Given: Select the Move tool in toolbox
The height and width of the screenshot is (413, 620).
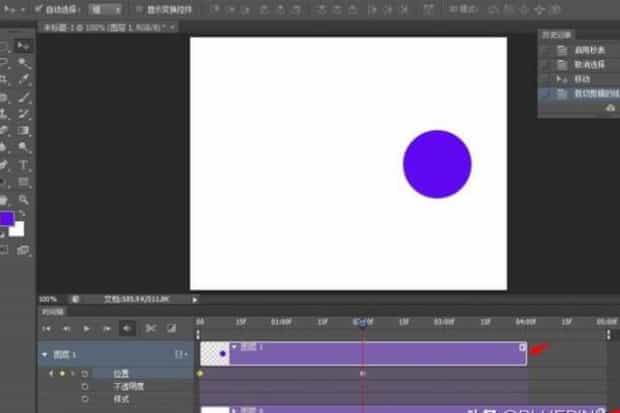Looking at the screenshot, I should (24, 45).
